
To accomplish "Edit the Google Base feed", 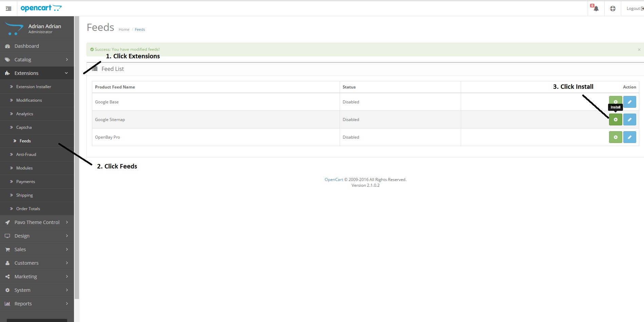I will (x=629, y=102).
